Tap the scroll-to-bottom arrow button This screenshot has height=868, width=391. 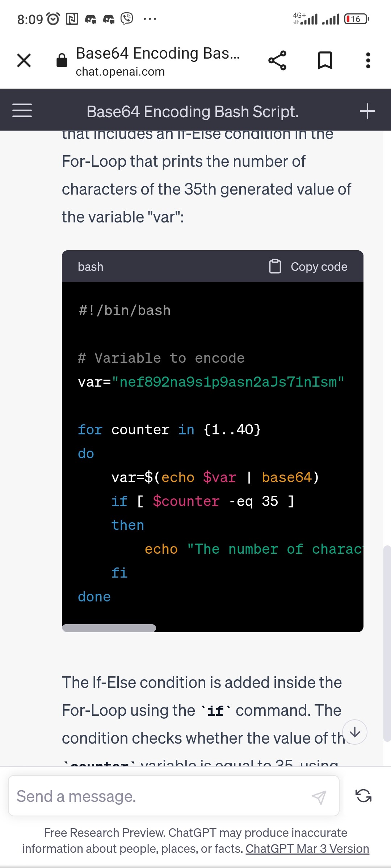click(x=355, y=732)
